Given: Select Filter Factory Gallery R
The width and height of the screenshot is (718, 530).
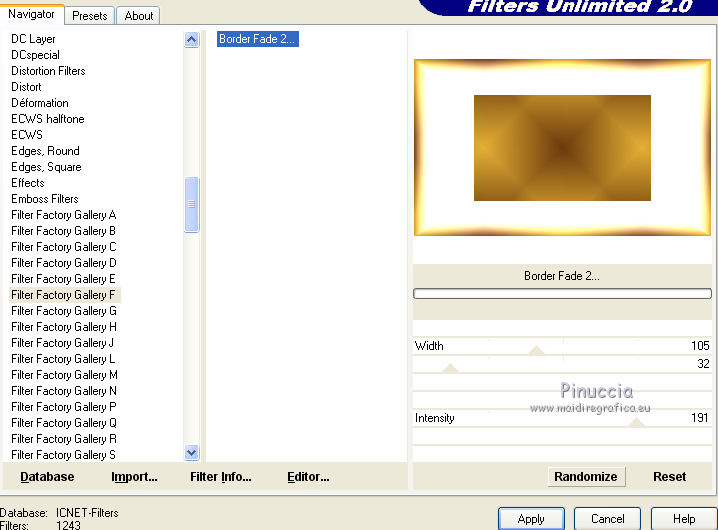Looking at the screenshot, I should click(64, 439).
